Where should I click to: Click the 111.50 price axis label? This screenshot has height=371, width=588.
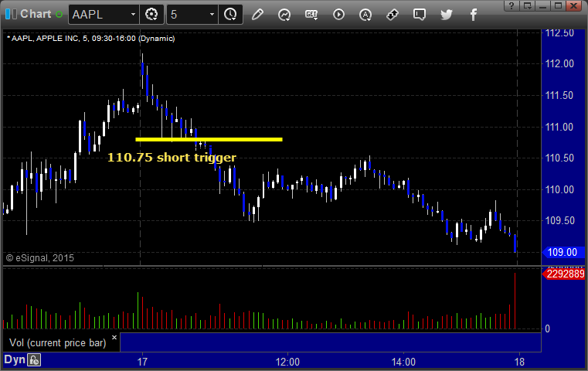click(x=559, y=95)
